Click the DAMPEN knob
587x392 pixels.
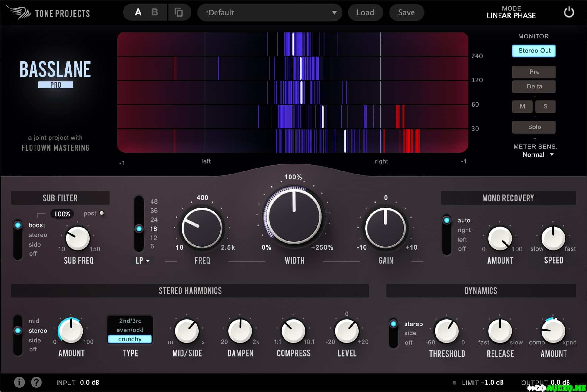(240, 331)
